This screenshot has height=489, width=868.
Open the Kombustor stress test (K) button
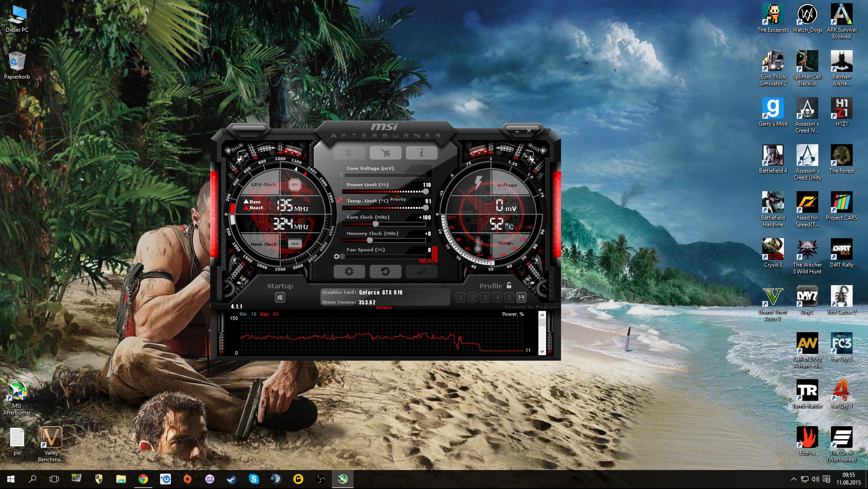[x=349, y=153]
